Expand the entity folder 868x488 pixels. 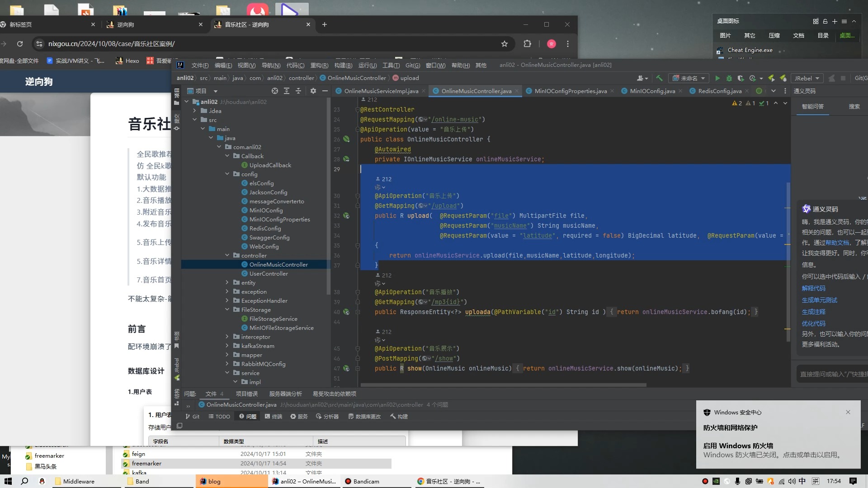pyautogui.click(x=227, y=282)
